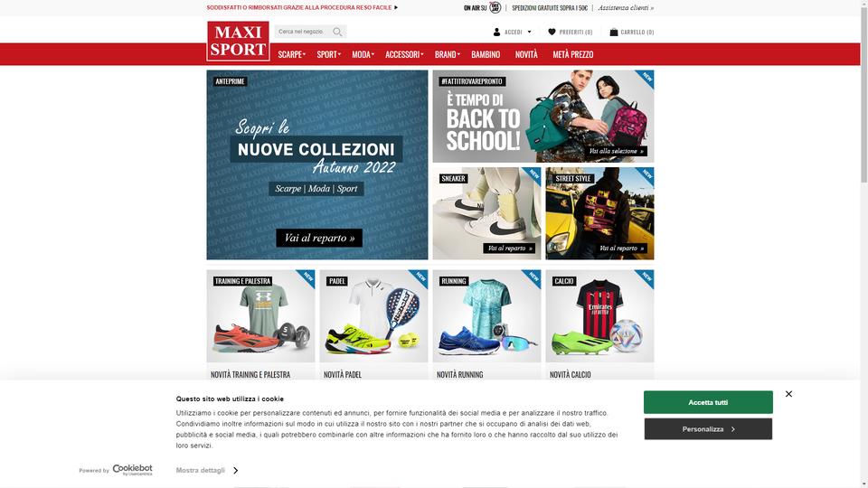Open the Accedi account dropdown arrow
This screenshot has height=488, width=868.
pos(529,33)
